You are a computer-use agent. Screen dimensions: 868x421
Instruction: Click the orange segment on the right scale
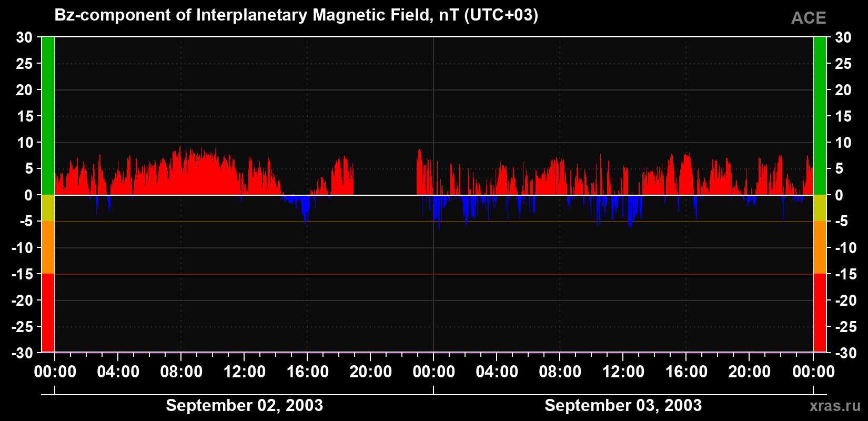(820, 247)
